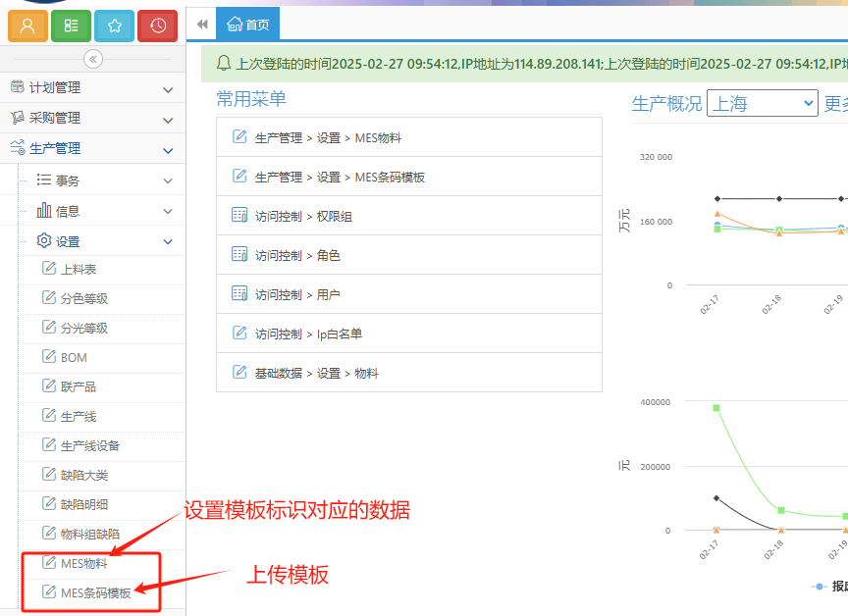The image size is (848, 616).
Task: Click the 02-17 black diamond point, upper chart
Action: pos(717,199)
